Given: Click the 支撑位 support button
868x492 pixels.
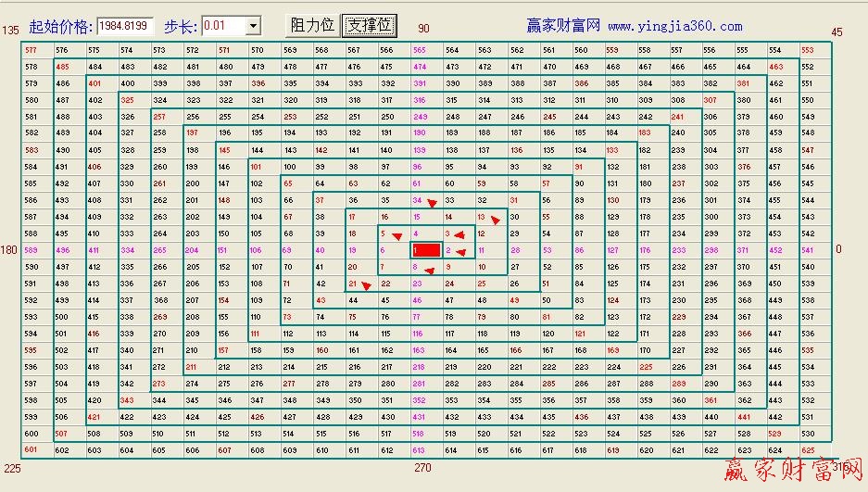Looking at the screenshot, I should [x=370, y=26].
